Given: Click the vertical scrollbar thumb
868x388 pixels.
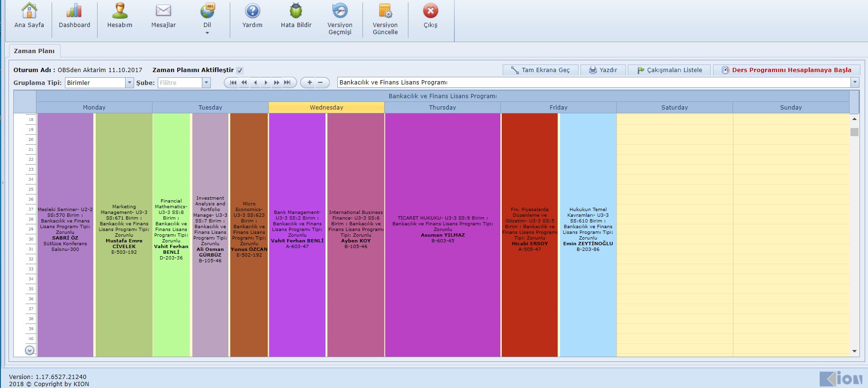Looking at the screenshot, I should (854, 132).
